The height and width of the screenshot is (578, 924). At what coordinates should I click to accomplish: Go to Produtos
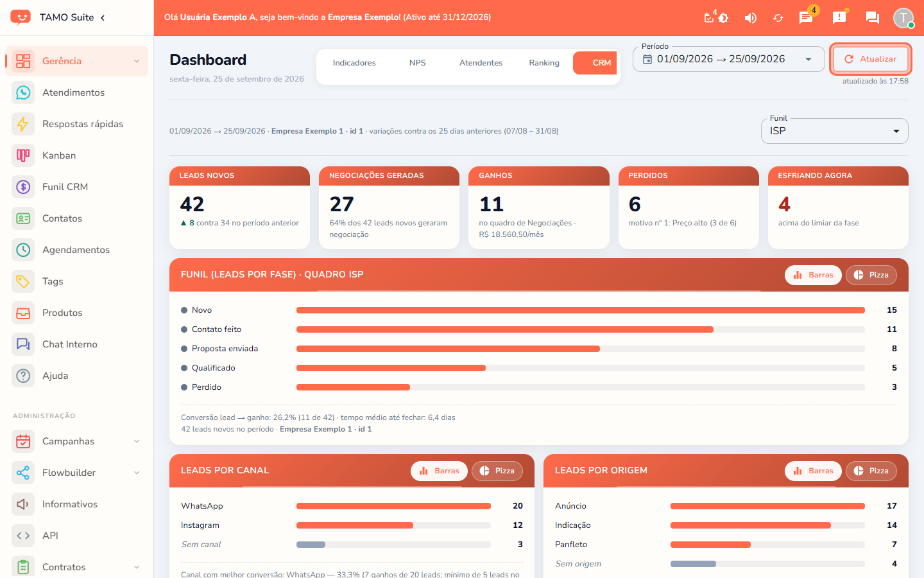coord(77,313)
